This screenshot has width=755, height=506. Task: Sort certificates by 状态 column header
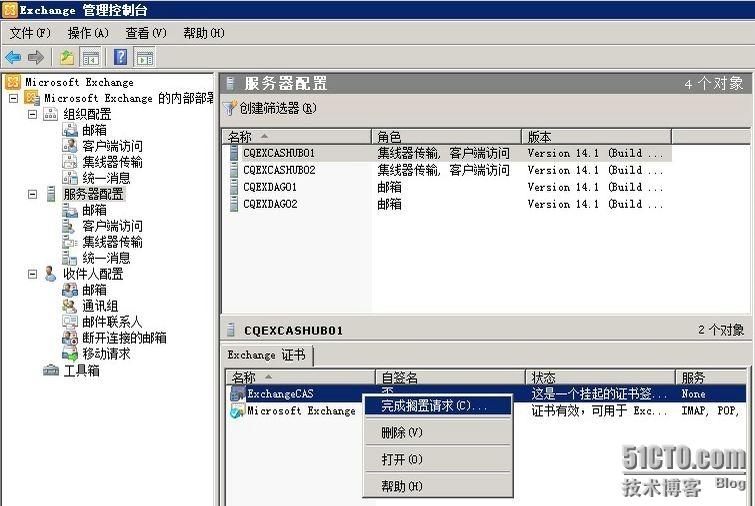click(x=600, y=377)
